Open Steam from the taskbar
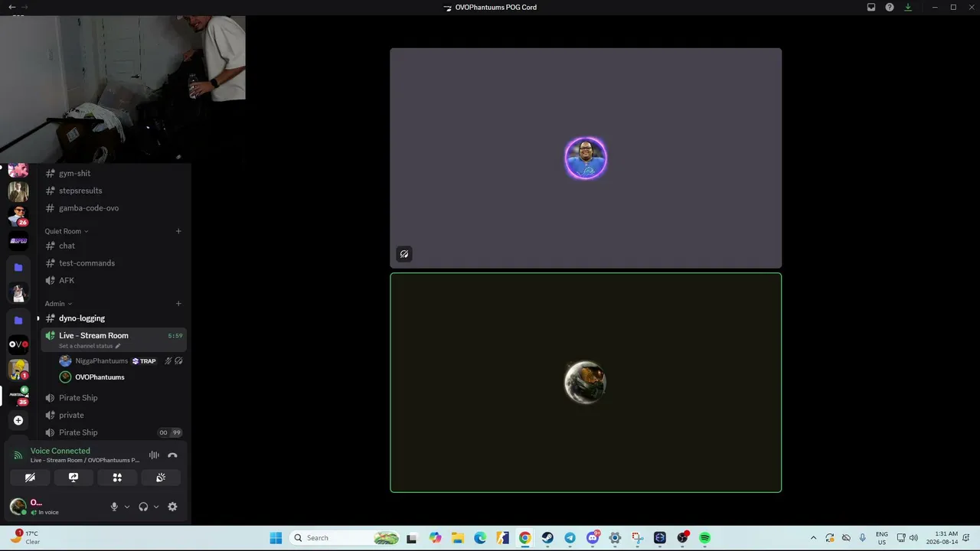The height and width of the screenshot is (551, 980). coord(547,538)
